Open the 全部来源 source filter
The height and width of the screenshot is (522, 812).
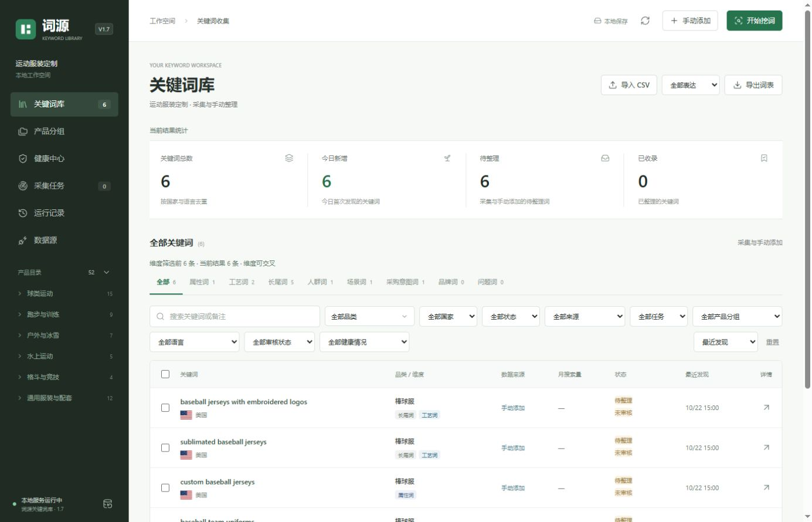click(x=585, y=317)
